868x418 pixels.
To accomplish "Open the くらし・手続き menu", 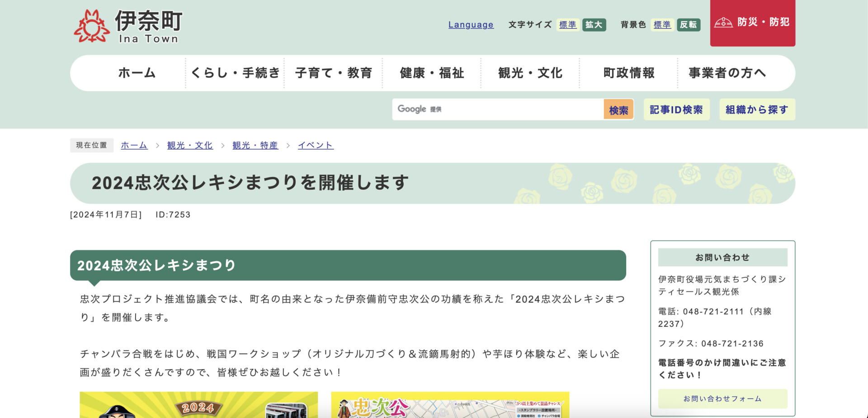I will 235,73.
